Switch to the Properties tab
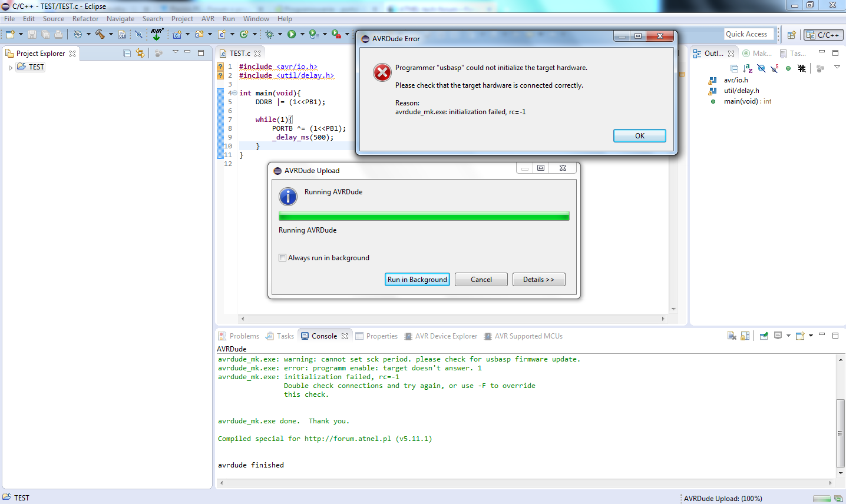 click(376, 336)
